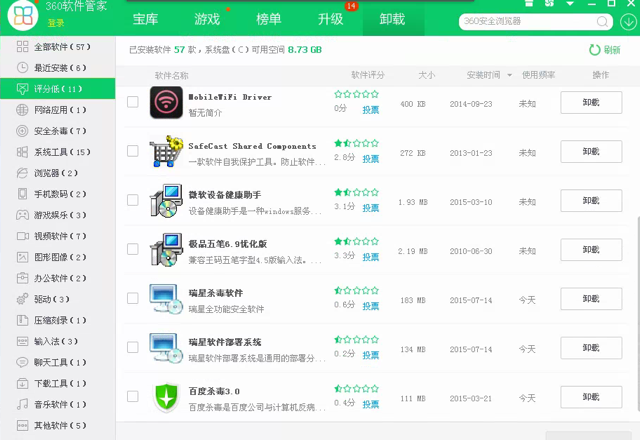Click the 办公软件 briefcase icon
640x440 pixels.
[22, 278]
